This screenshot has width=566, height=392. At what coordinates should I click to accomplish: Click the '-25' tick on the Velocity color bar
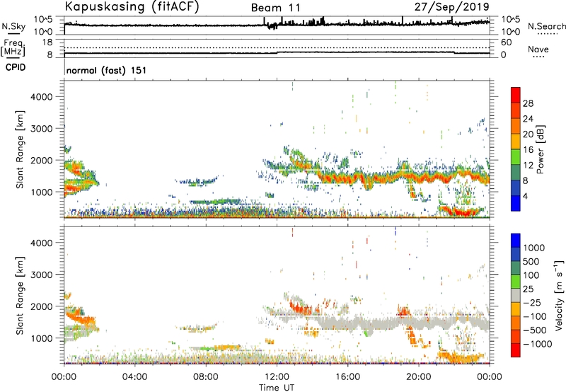[x=532, y=303]
